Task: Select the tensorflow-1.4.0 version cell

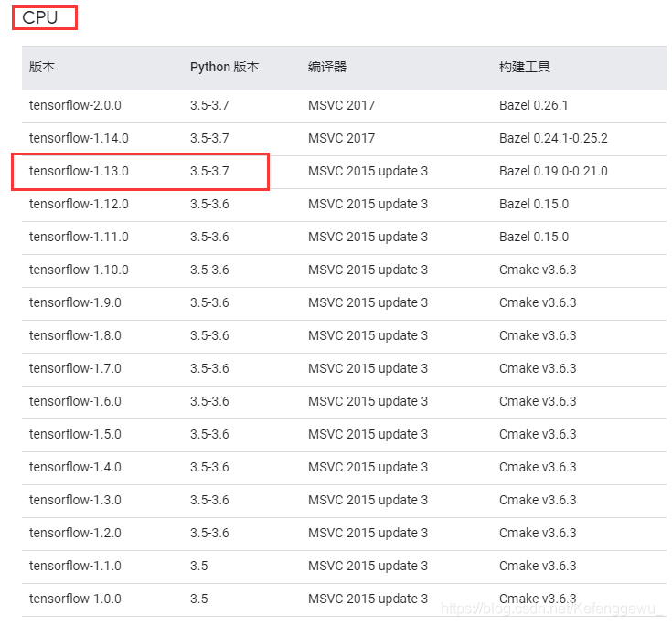Action: point(75,467)
